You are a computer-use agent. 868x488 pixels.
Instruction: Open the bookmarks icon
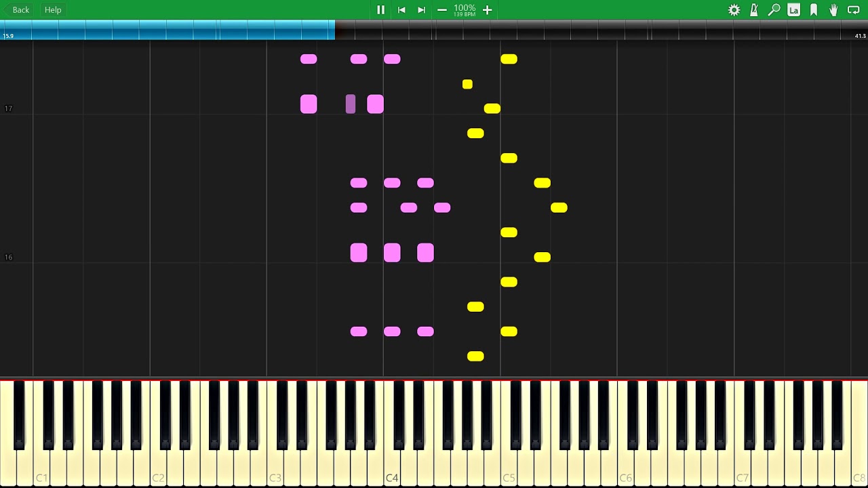814,9
